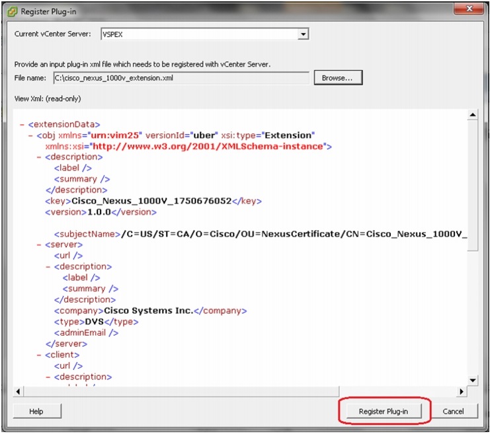Open the Current vCenter Server dropdown
This screenshot has height=448, width=490.
(303, 34)
